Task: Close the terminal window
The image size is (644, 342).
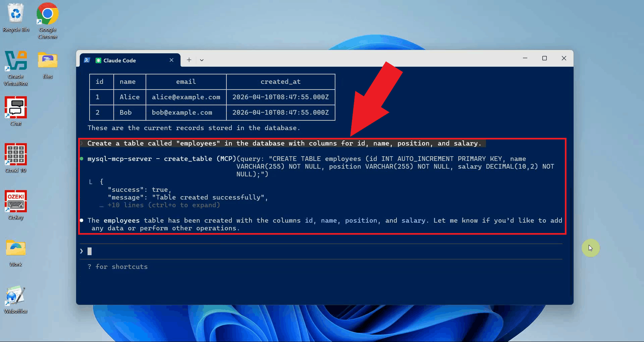Action: [564, 58]
